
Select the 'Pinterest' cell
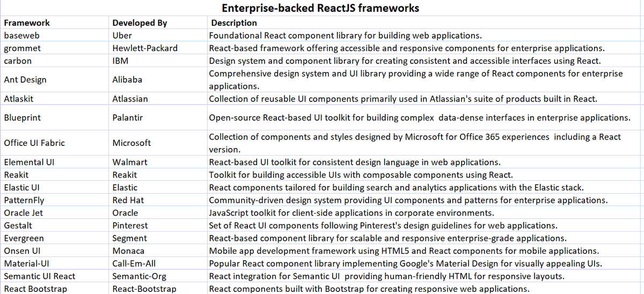(x=158, y=225)
